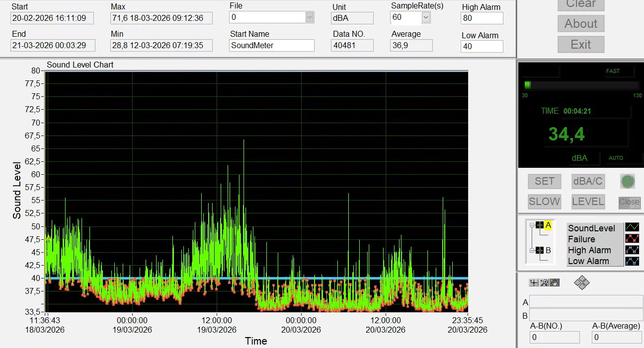Collapse cursor B tree node
The height and width of the screenshot is (348, 644).
pyautogui.click(x=532, y=251)
